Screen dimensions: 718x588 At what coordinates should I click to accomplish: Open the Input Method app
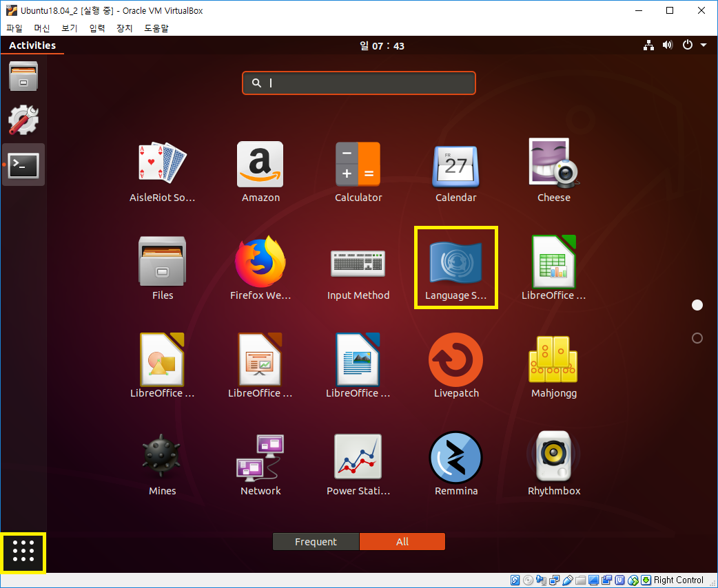tap(358, 275)
